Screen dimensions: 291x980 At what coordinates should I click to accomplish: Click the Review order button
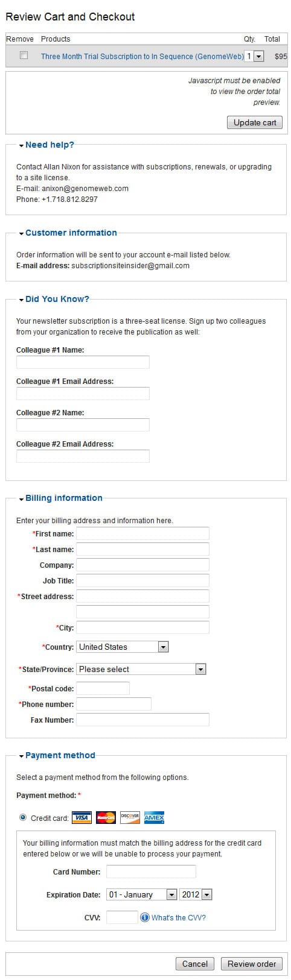click(x=251, y=964)
